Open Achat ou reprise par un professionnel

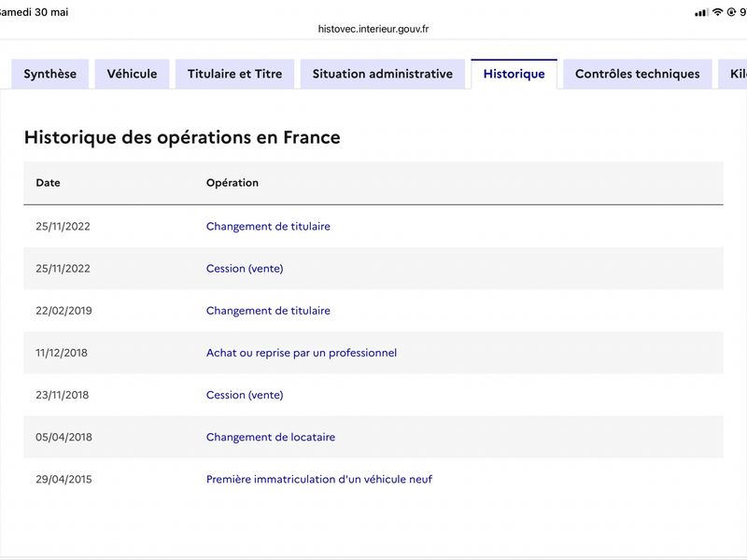tap(302, 353)
